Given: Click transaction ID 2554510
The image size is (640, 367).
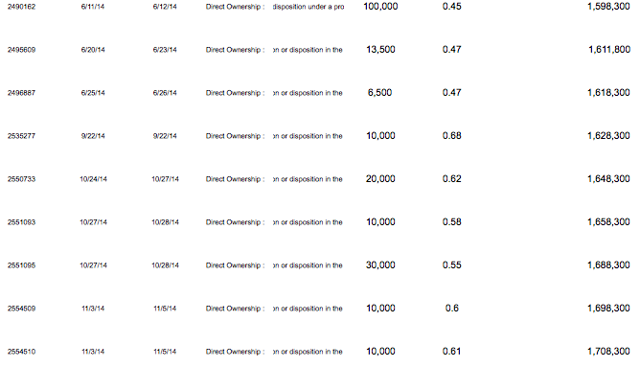Looking at the screenshot, I should [21, 352].
